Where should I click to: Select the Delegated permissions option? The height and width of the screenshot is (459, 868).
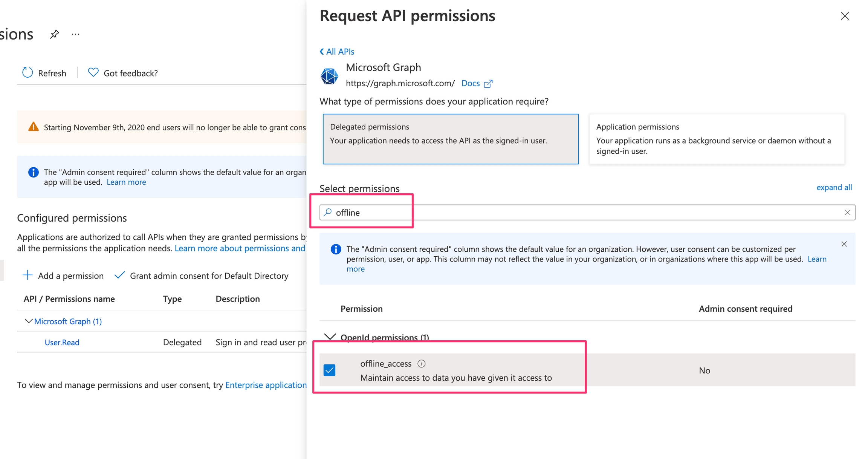click(450, 139)
